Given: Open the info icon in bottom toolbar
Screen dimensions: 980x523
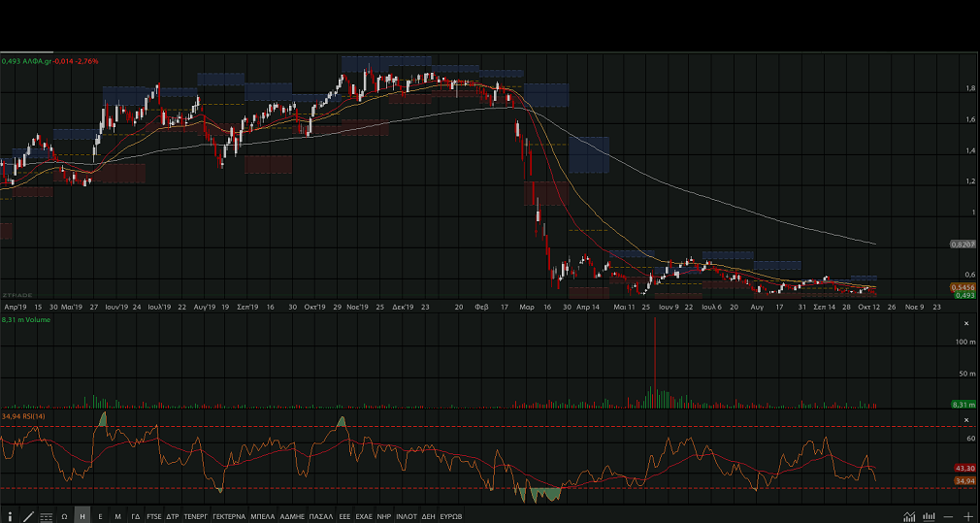Looking at the screenshot, I should pos(10,516).
